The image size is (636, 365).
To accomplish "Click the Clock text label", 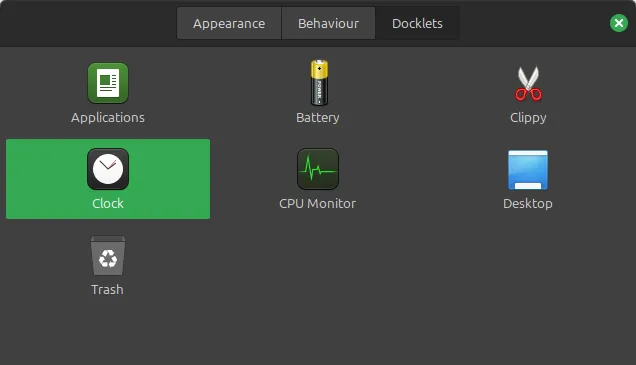I will coord(108,203).
